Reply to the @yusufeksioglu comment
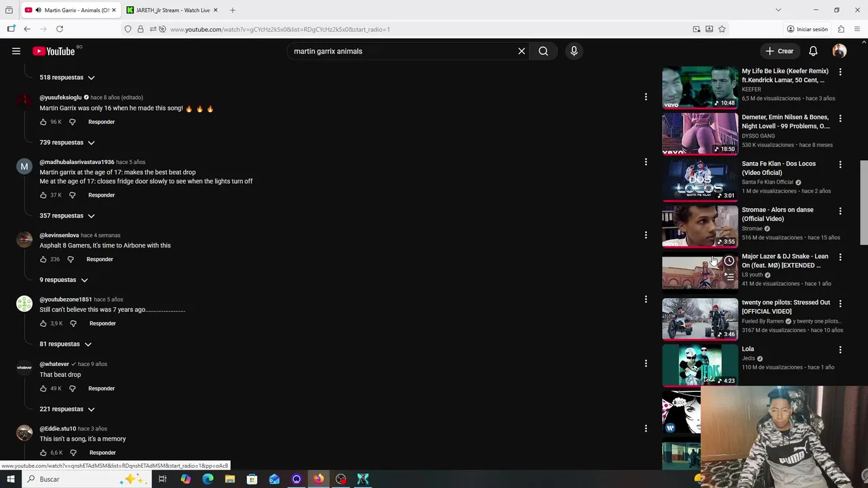 tap(101, 122)
